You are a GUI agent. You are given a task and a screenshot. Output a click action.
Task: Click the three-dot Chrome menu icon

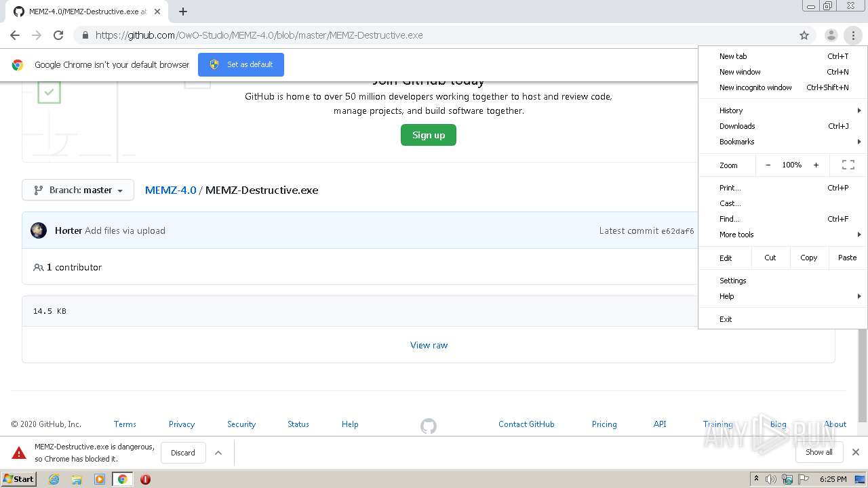click(x=853, y=35)
